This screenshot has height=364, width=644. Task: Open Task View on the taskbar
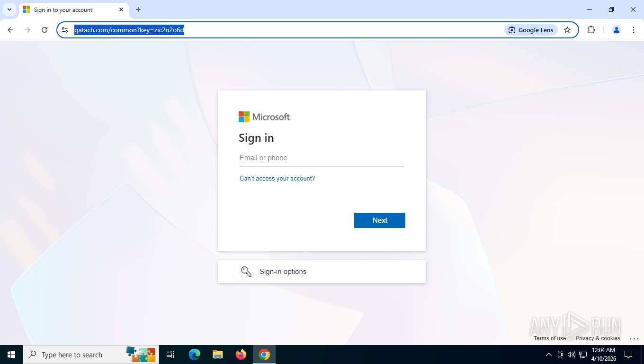pos(170,355)
